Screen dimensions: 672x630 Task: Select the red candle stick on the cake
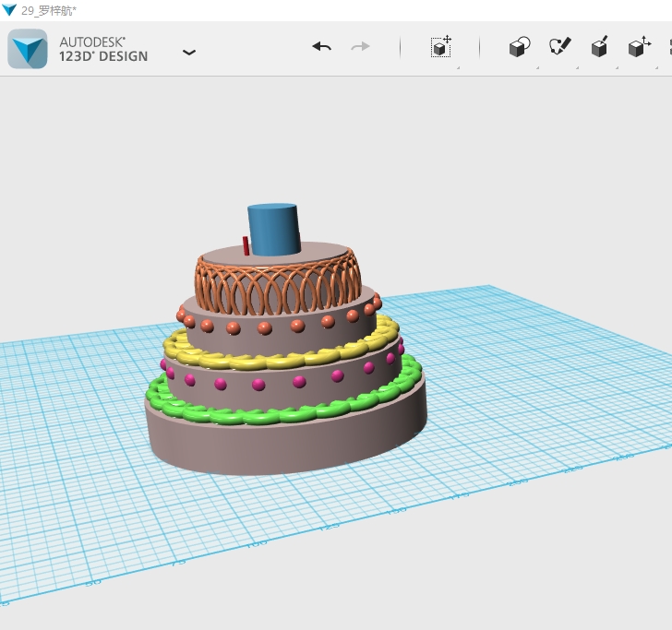[246, 245]
